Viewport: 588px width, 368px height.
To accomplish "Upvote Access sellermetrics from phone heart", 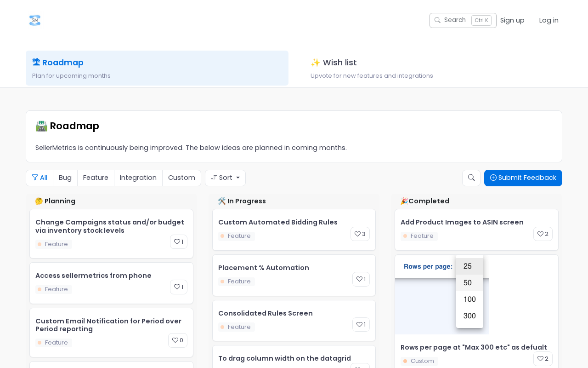I will click(x=179, y=287).
